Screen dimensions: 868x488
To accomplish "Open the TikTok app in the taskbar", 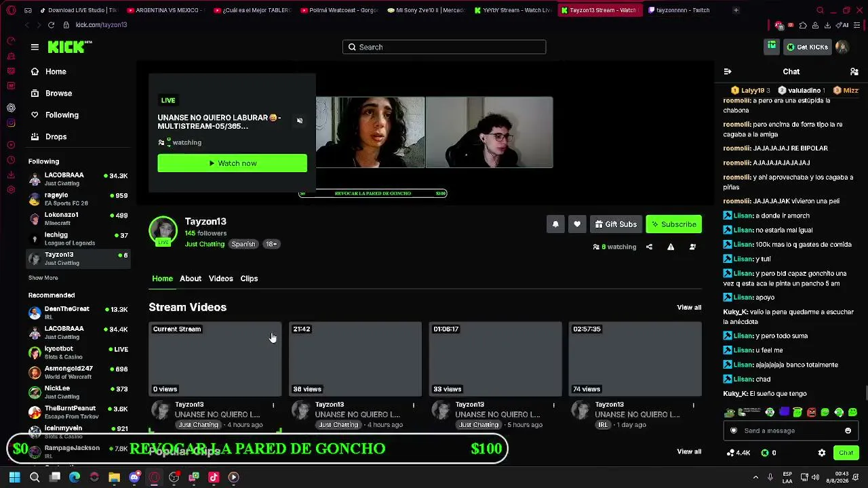I will (x=214, y=477).
